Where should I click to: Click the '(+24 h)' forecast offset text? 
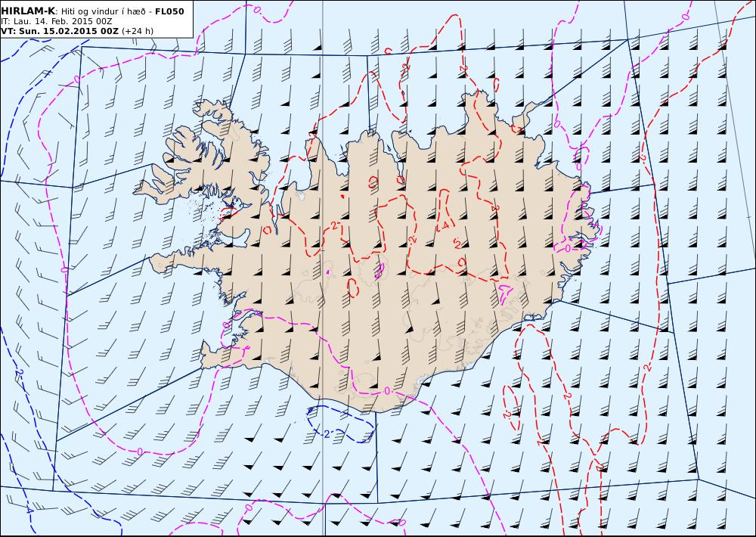[138, 31]
